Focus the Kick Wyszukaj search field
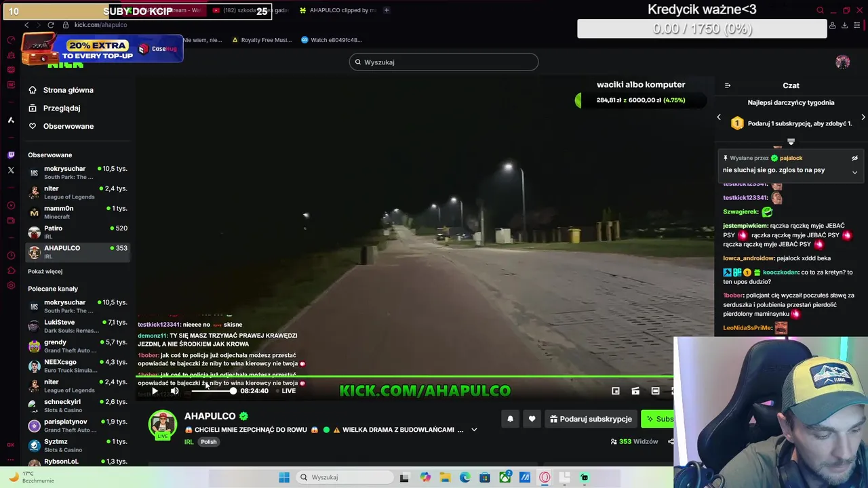868x488 pixels. [x=444, y=62]
